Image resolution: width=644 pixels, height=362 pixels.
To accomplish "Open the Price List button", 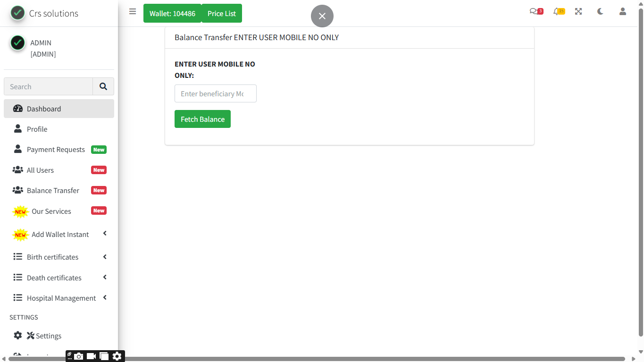I will [x=221, y=14].
